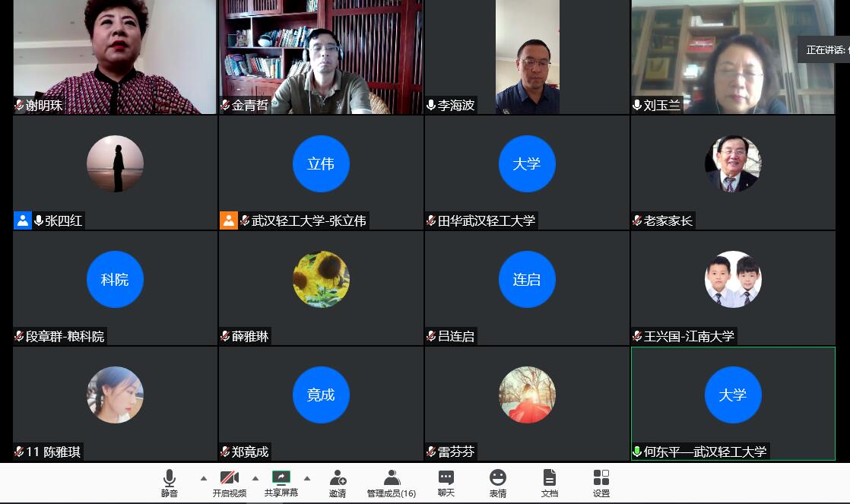The image size is (850, 504).
Task: Click orange badge beside 武汉轻工大学-张立伟
Action: coord(228,220)
